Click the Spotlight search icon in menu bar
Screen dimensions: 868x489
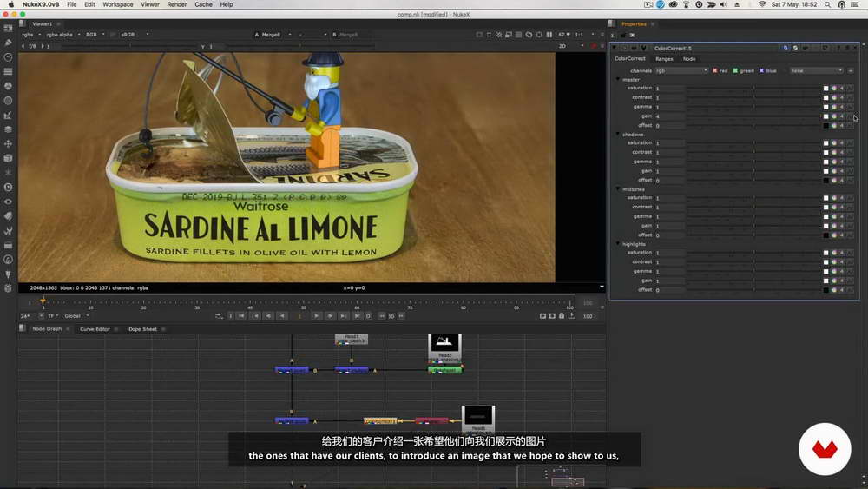click(827, 4)
